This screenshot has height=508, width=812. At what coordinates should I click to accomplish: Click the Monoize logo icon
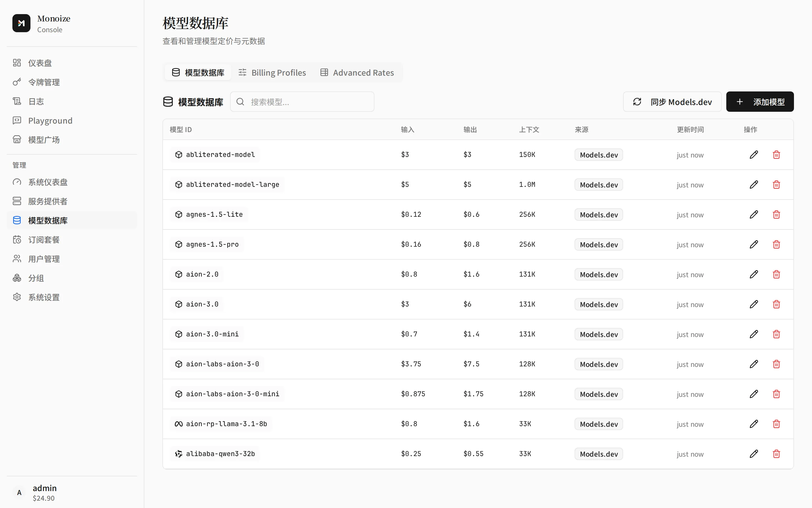click(x=21, y=23)
